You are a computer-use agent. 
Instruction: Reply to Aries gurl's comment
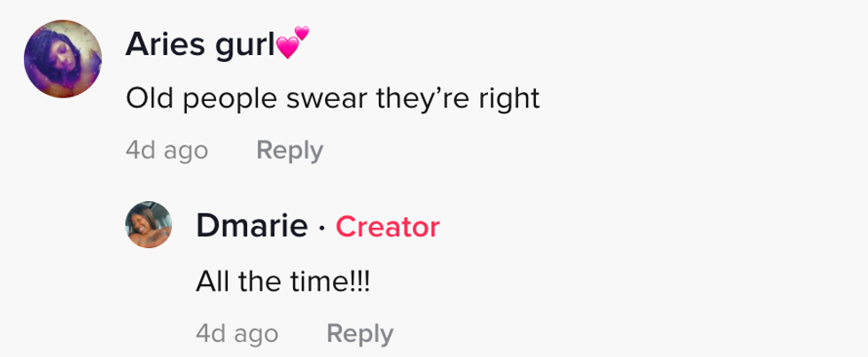(290, 151)
